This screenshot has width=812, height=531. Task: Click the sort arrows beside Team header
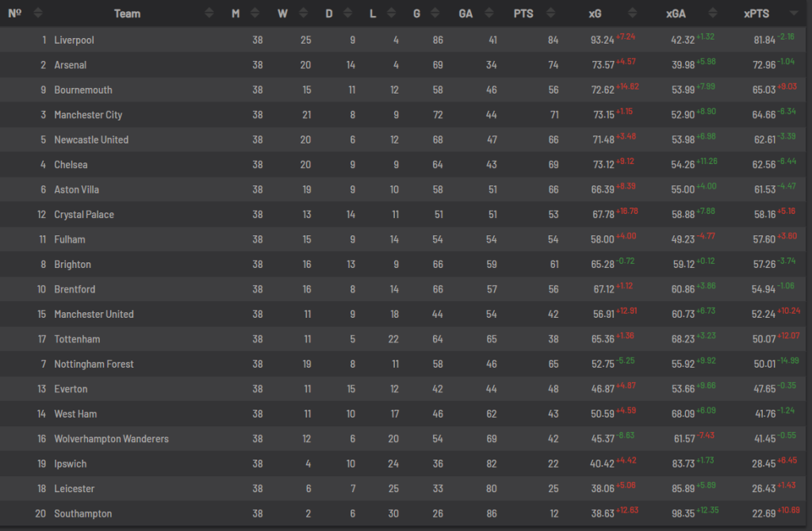point(209,13)
